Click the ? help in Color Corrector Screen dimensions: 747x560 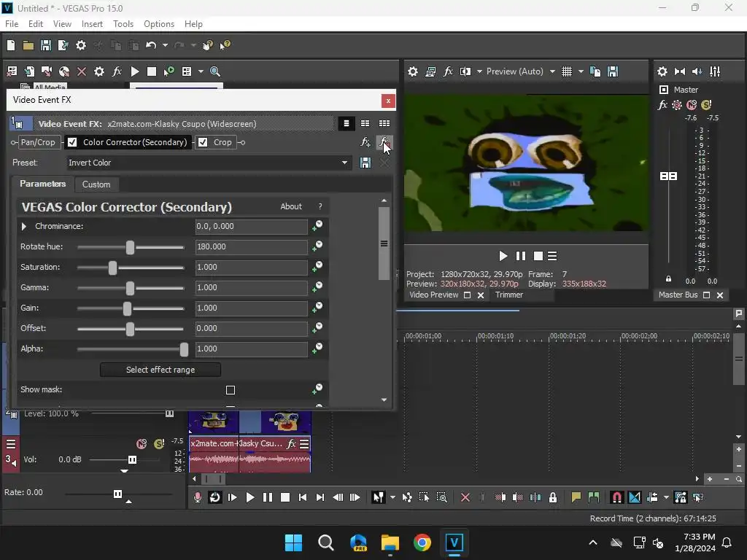320,206
